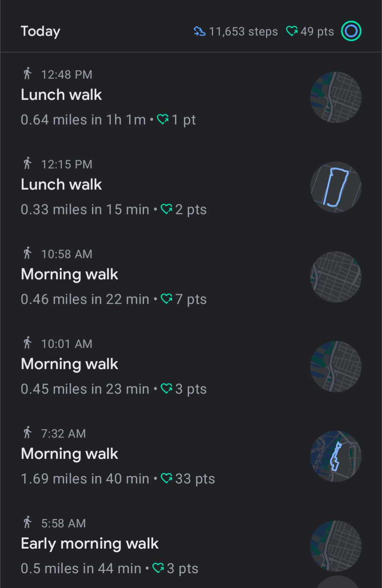Tap the Today header label
The height and width of the screenshot is (588, 382).
(41, 31)
